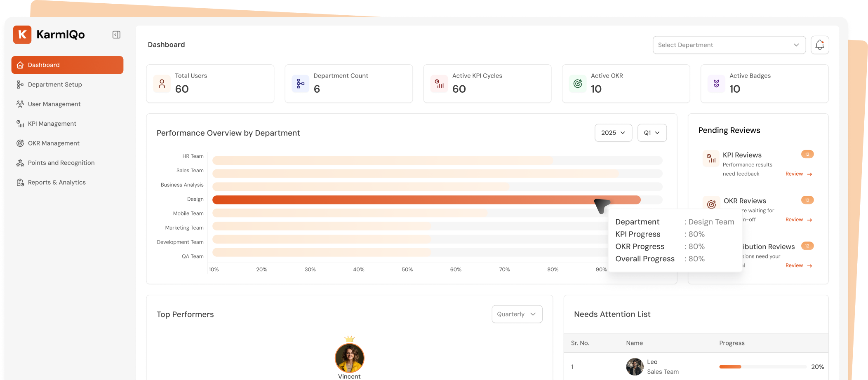This screenshot has height=380, width=868.
Task: Click the home icon beside Dashboard
Action: click(20, 65)
